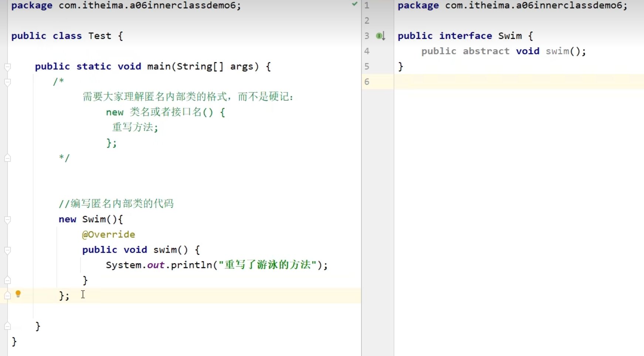Click the italic out field reference
Viewport: 644px width, 356px height.
coord(156,265)
